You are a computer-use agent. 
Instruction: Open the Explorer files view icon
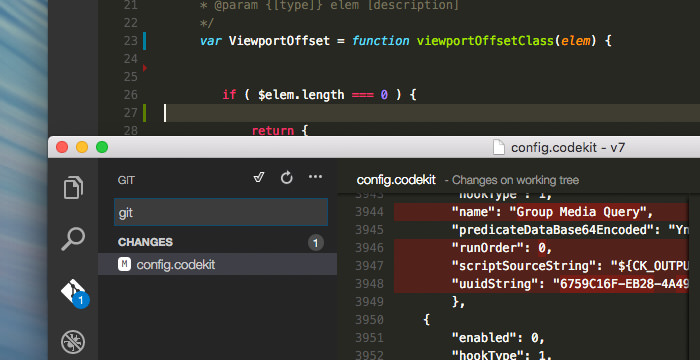(73, 187)
